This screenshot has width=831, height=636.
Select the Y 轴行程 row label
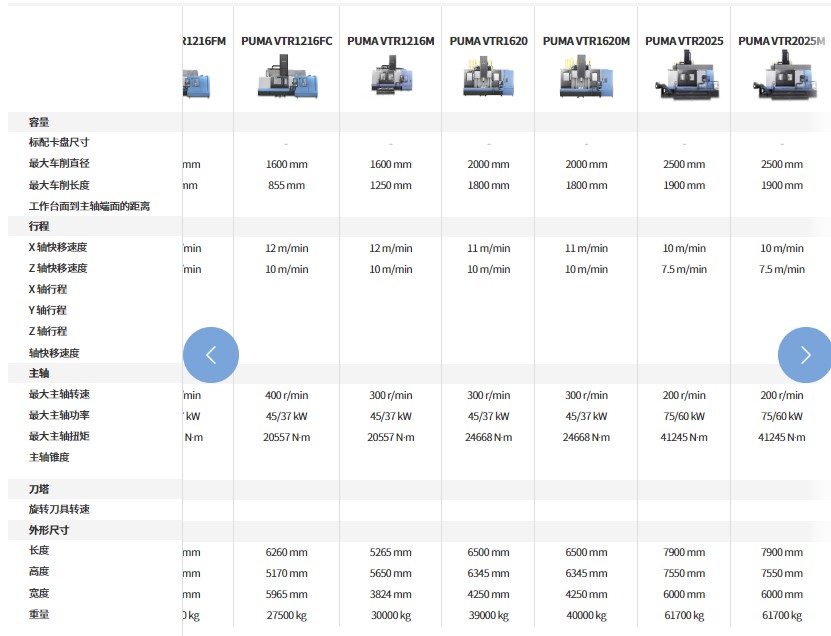48,310
